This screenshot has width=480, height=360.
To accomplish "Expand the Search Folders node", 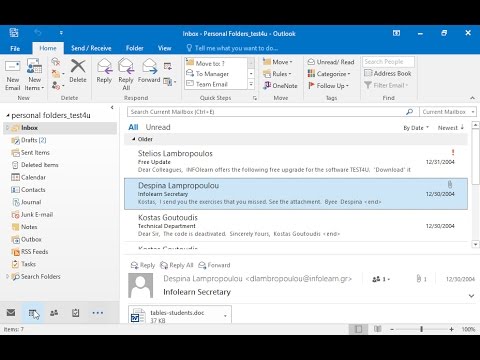I will tap(7, 276).
